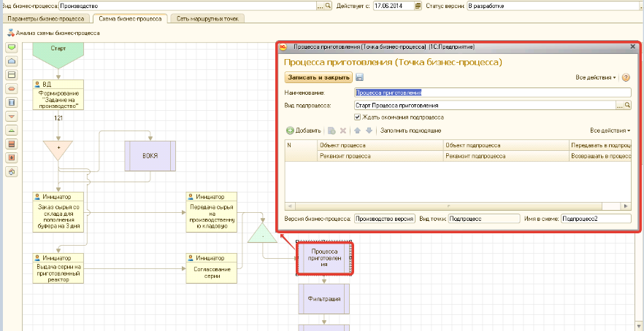Click the Анализ схемы бизнес-процесса icon
This screenshot has width=644, height=331.
[11, 33]
